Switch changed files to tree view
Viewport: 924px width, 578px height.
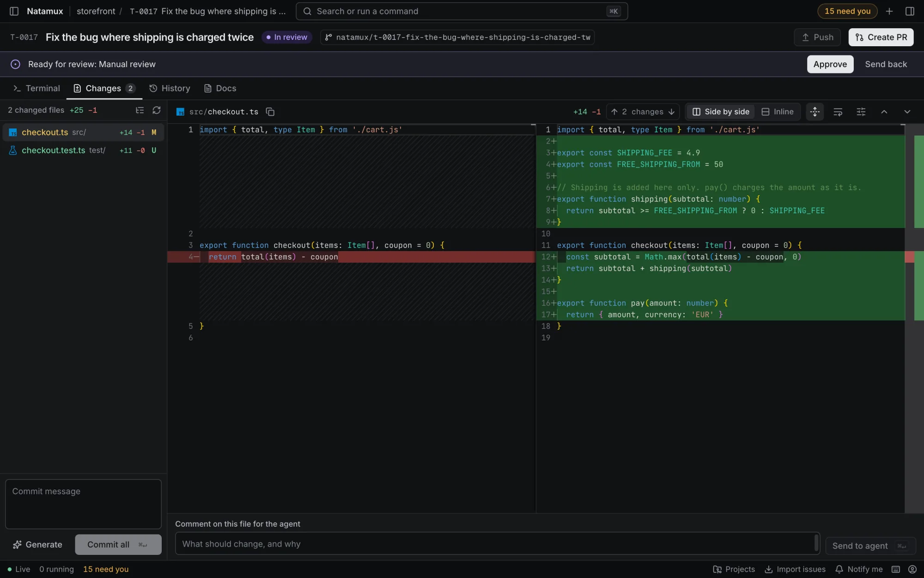140,110
